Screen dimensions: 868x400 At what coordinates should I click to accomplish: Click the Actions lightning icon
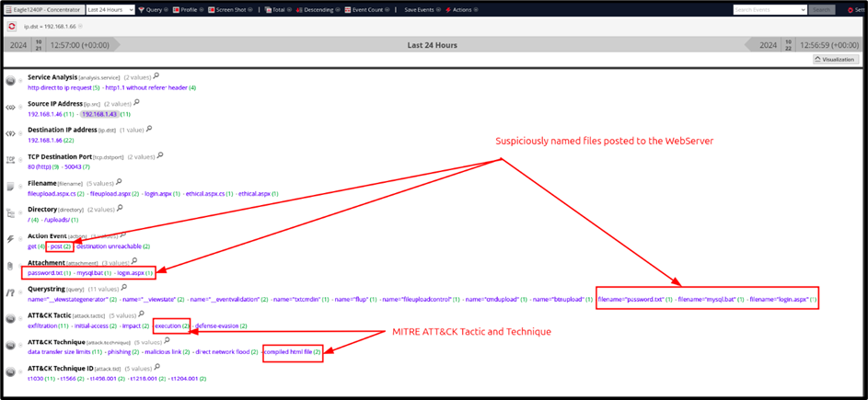pos(448,10)
